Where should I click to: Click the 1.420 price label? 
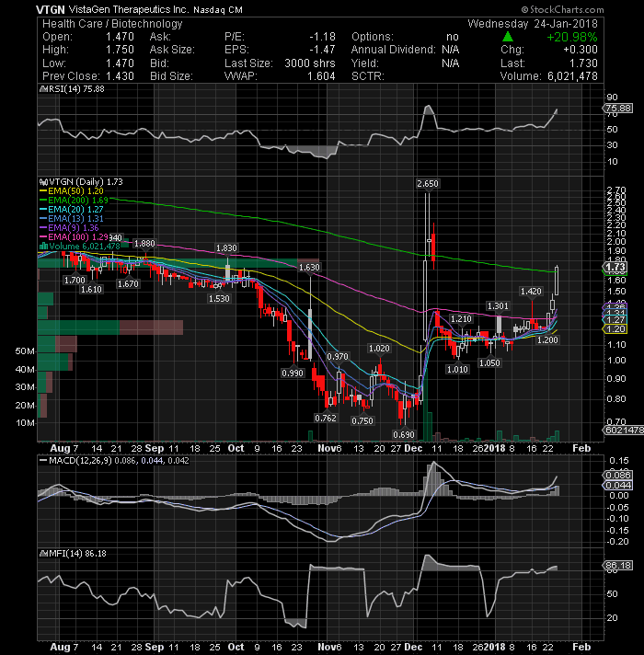pyautogui.click(x=531, y=291)
